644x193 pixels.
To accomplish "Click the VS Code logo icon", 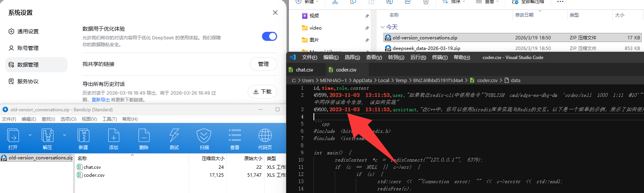I will 292,58.
